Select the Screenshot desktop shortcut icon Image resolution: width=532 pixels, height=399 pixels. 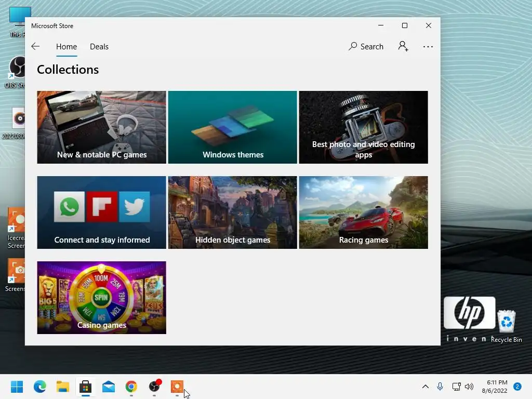[16, 275]
